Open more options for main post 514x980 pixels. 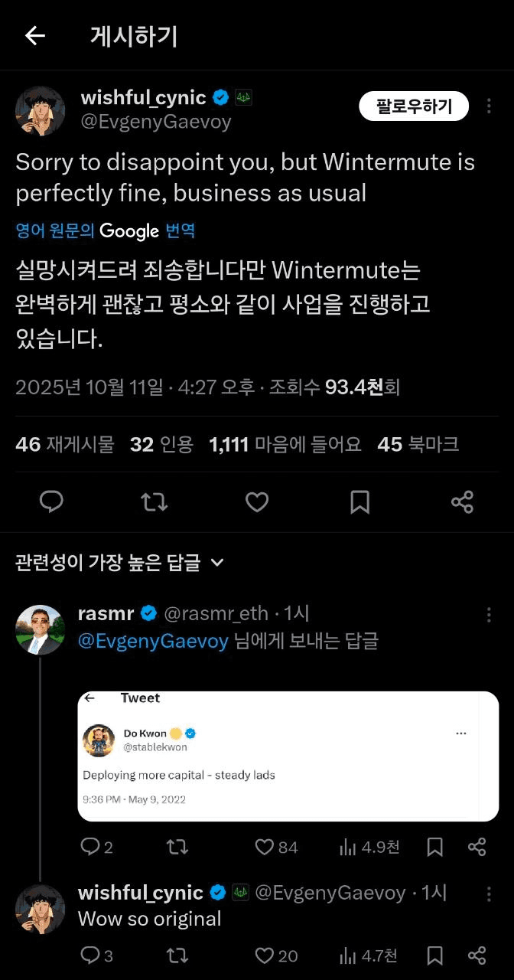(x=490, y=106)
